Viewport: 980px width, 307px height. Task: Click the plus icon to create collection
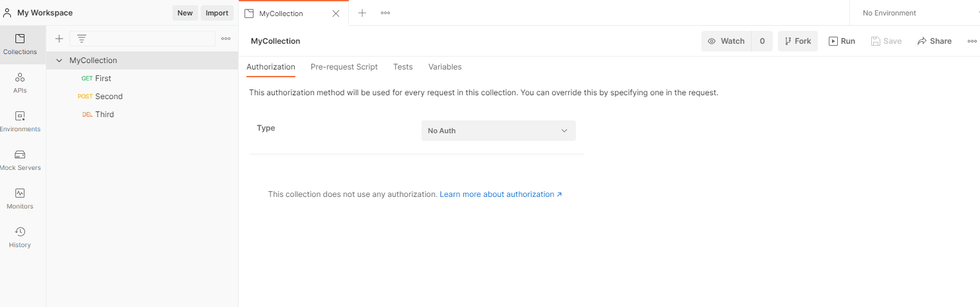click(59, 39)
